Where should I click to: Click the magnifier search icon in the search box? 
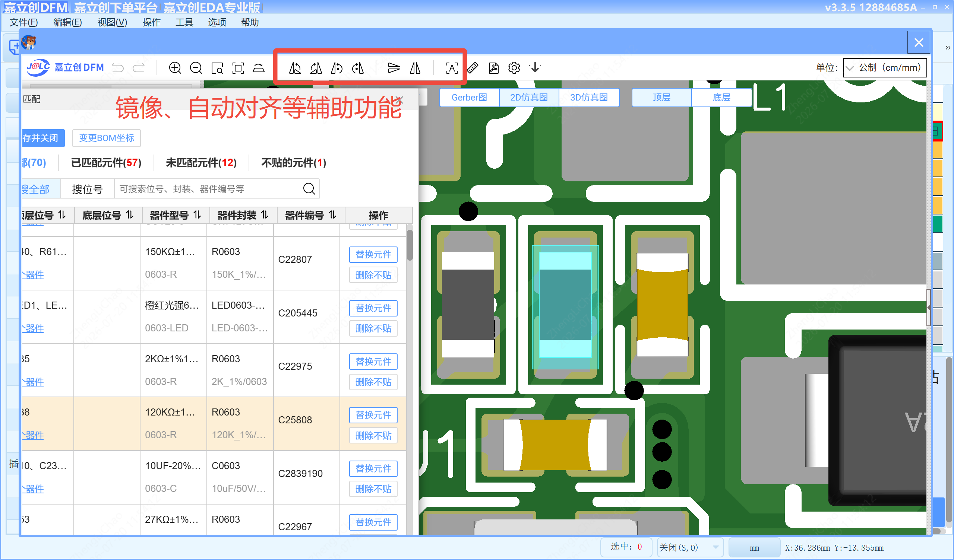pyautogui.click(x=309, y=189)
